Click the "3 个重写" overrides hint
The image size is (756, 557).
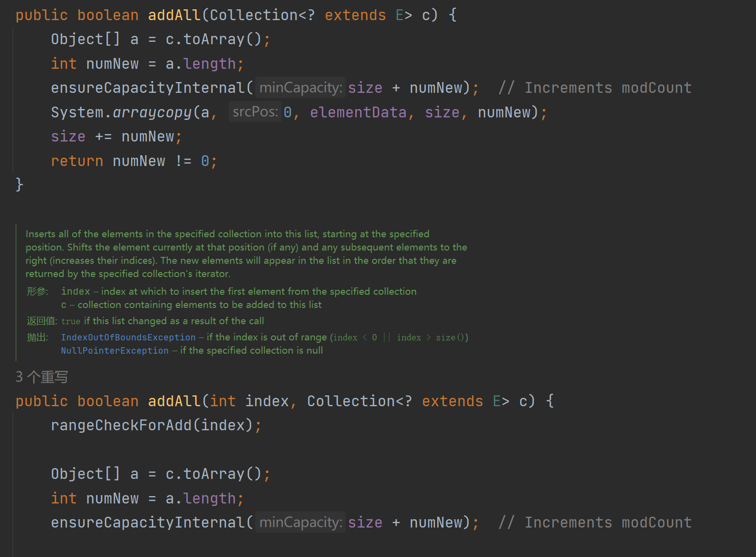pyautogui.click(x=42, y=377)
